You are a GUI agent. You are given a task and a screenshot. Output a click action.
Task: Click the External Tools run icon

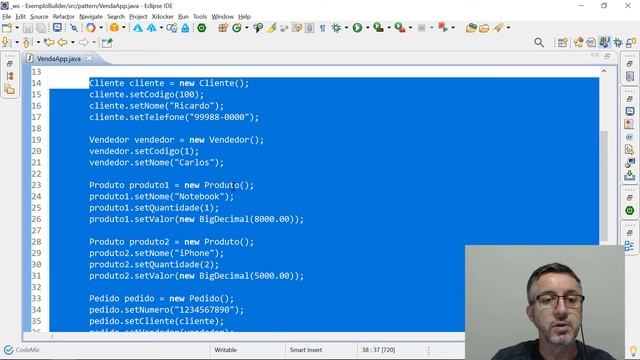point(400,28)
